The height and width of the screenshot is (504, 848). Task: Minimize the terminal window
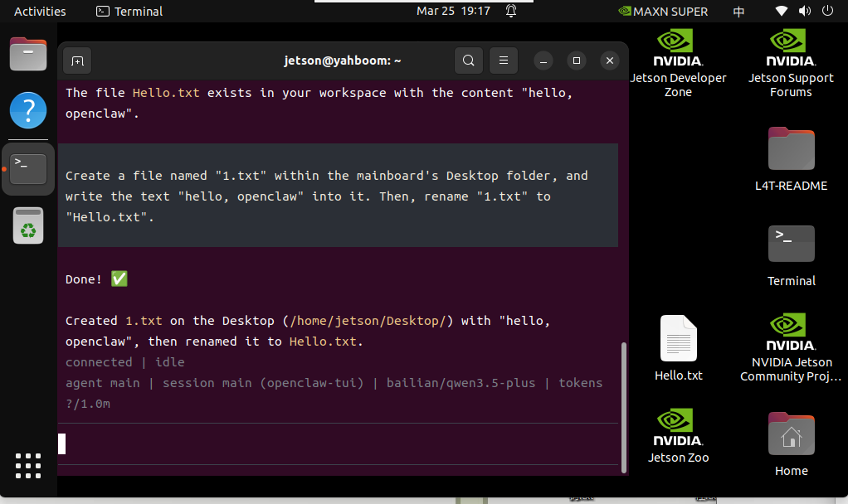click(543, 61)
